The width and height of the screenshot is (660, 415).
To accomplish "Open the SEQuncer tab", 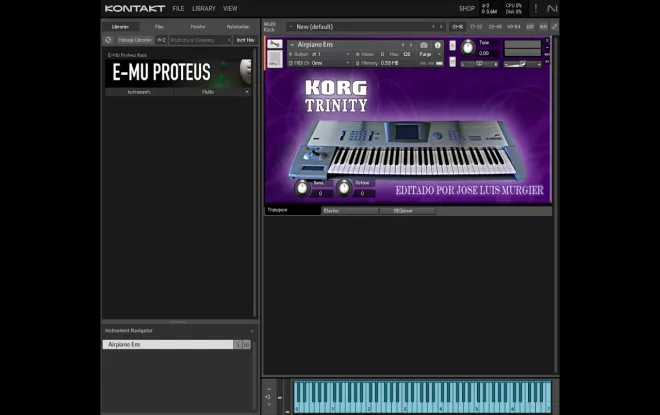I will pyautogui.click(x=407, y=211).
